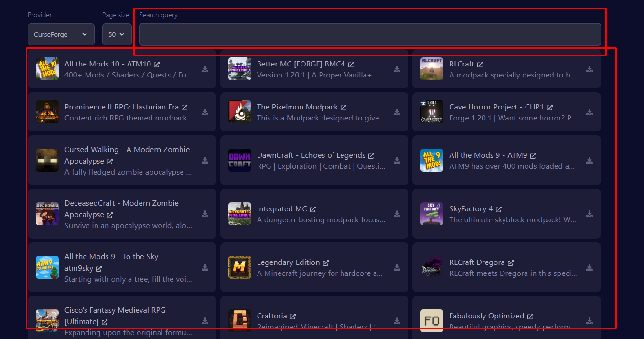The width and height of the screenshot is (644, 339).
Task: Open external link icon beside Craftoria
Action: click(x=293, y=317)
